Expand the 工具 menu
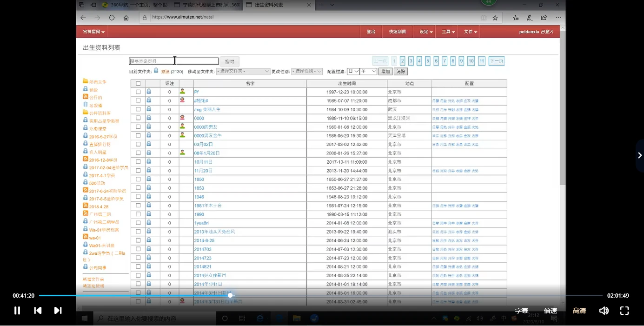The image size is (644, 326). coord(448,32)
